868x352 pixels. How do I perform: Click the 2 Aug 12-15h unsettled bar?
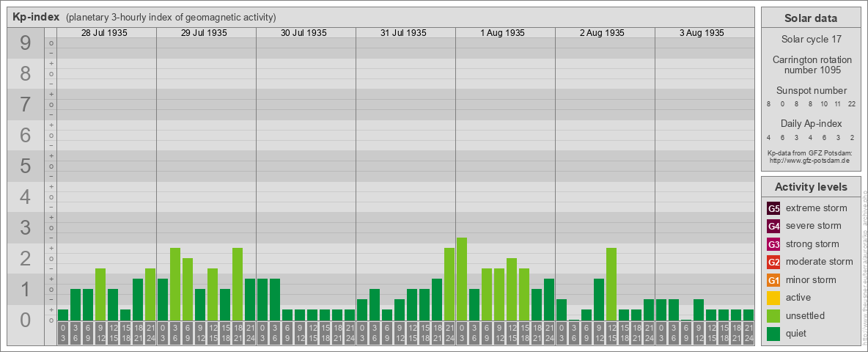611,284
